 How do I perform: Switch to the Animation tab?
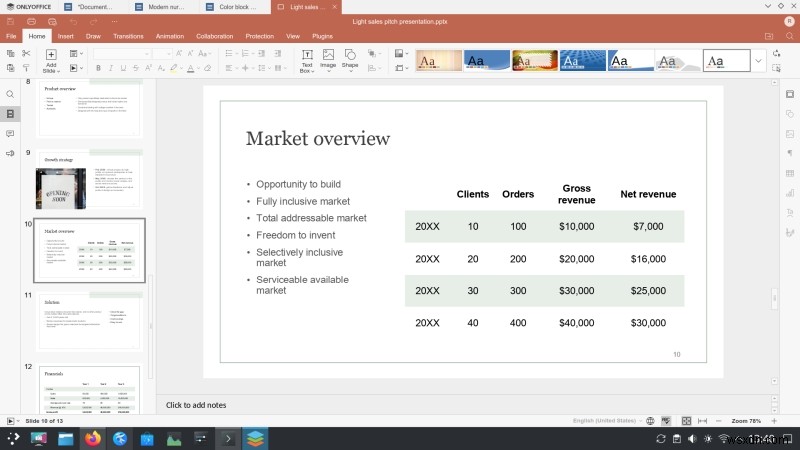[169, 36]
